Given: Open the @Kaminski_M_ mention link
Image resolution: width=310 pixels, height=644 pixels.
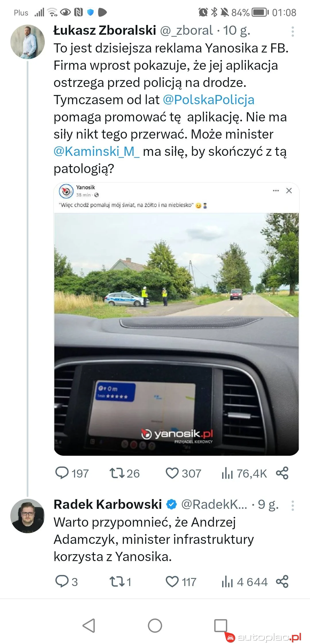Looking at the screenshot, I should tap(96, 152).
